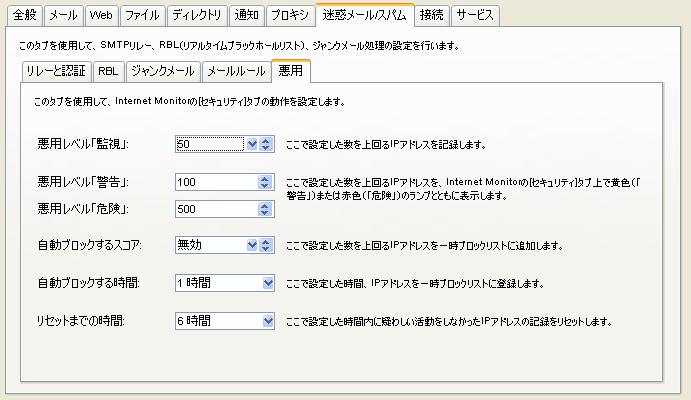Click the 悪用レベル「監視」 field showing 50
This screenshot has width=691, height=400.
[210, 144]
